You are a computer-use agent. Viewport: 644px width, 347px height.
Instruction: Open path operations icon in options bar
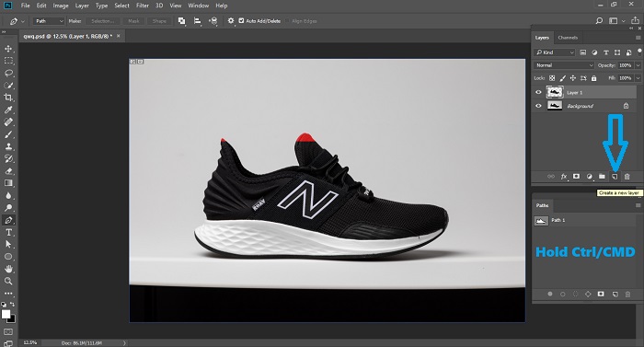[x=181, y=21]
